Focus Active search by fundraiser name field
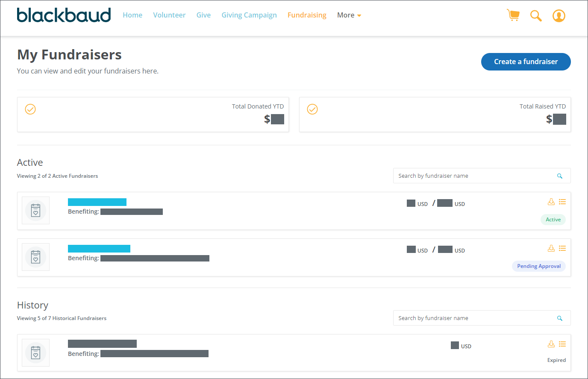The height and width of the screenshot is (379, 588). pyautogui.click(x=482, y=176)
